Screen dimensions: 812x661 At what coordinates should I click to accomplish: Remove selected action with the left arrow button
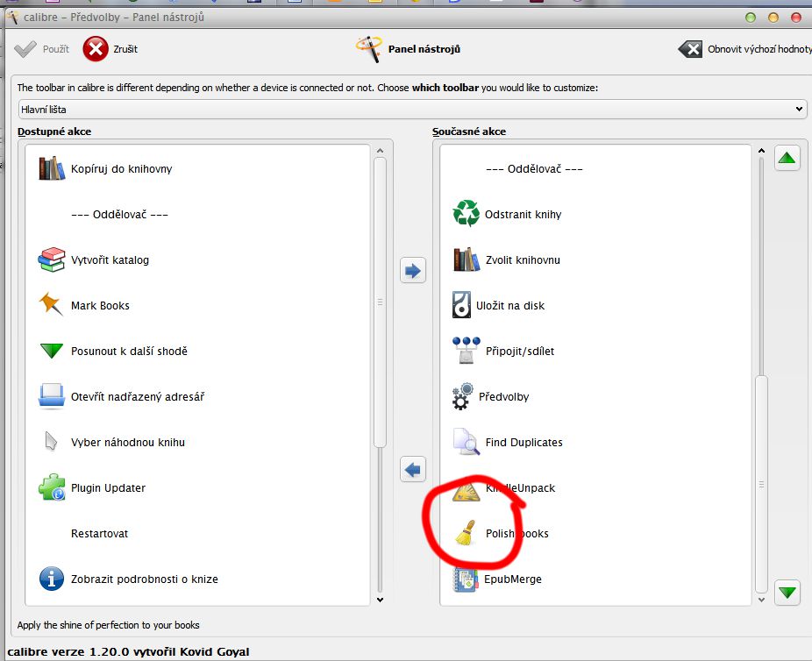point(413,470)
